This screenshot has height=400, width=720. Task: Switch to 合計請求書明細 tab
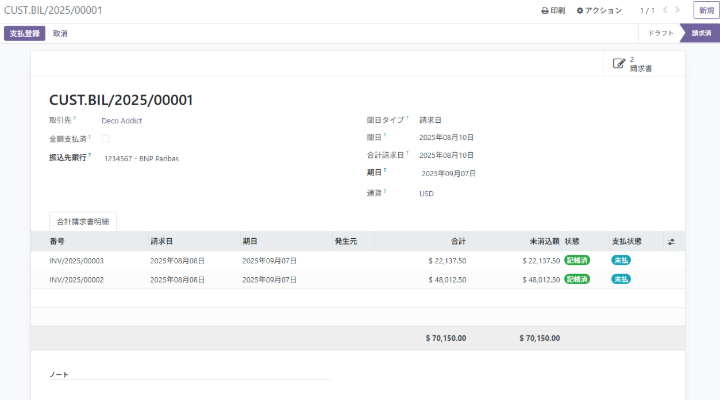83,221
